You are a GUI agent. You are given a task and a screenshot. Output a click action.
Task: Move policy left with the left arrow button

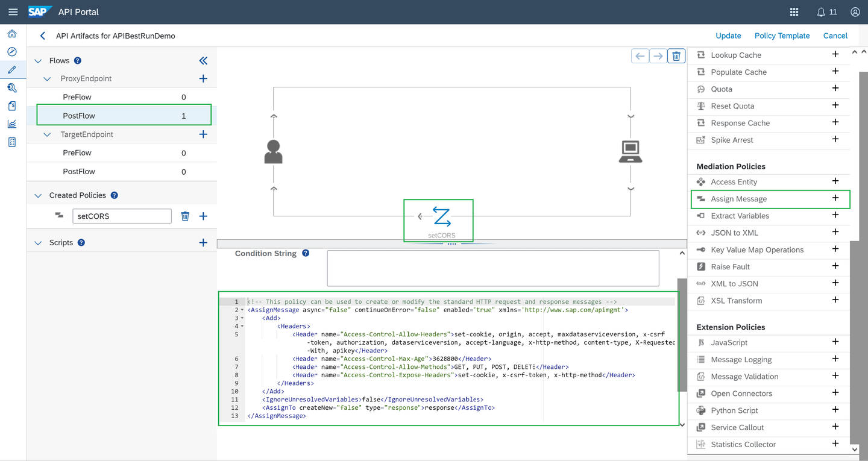click(x=640, y=56)
